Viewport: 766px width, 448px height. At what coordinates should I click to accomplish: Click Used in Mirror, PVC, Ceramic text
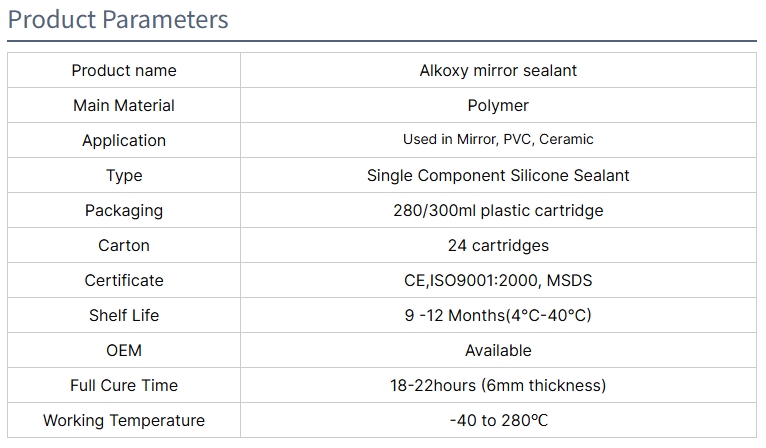click(498, 140)
